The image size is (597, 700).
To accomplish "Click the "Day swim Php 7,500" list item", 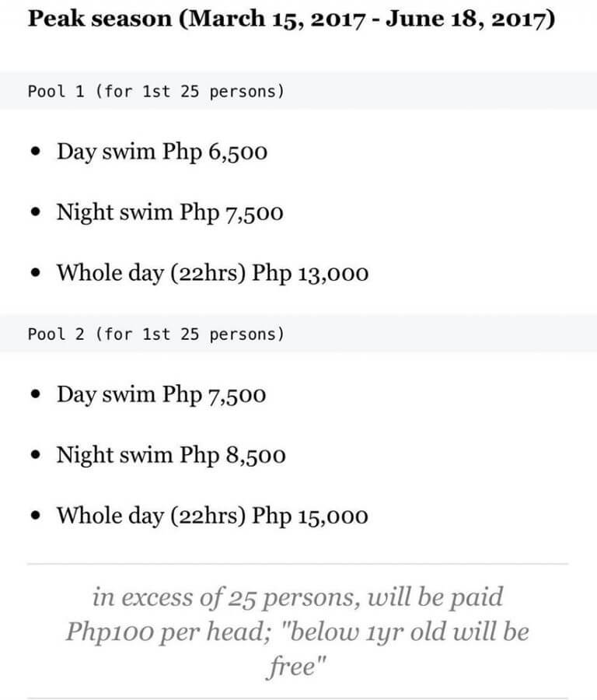I will (x=161, y=394).
